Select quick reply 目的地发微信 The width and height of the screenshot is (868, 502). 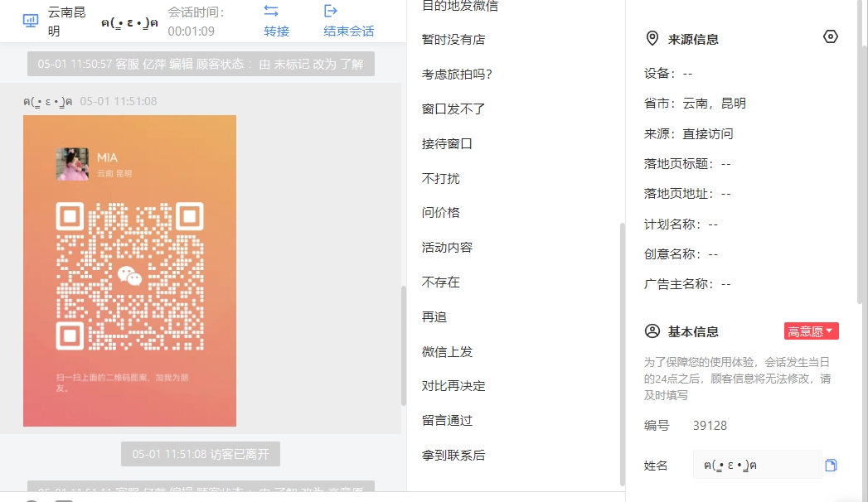pyautogui.click(x=460, y=6)
